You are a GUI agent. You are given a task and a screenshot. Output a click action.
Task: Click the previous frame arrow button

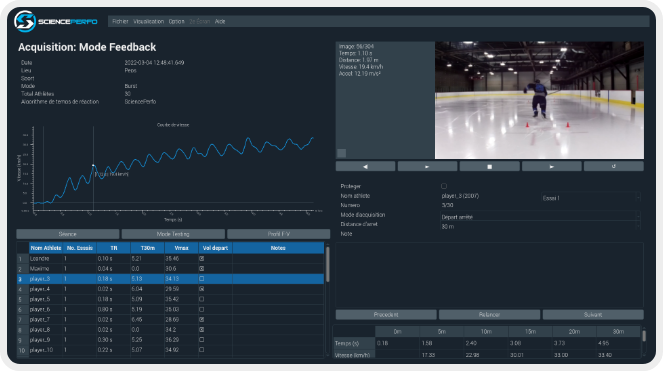pyautogui.click(x=365, y=167)
